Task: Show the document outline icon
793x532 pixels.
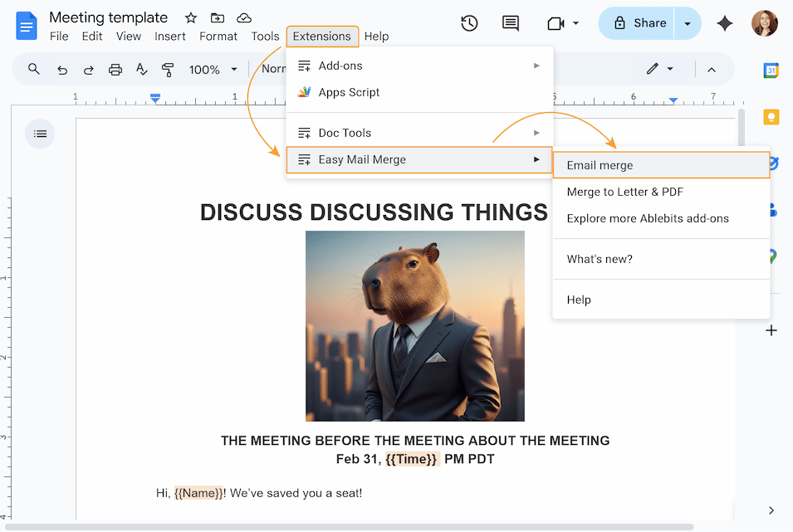Action: 40,134
